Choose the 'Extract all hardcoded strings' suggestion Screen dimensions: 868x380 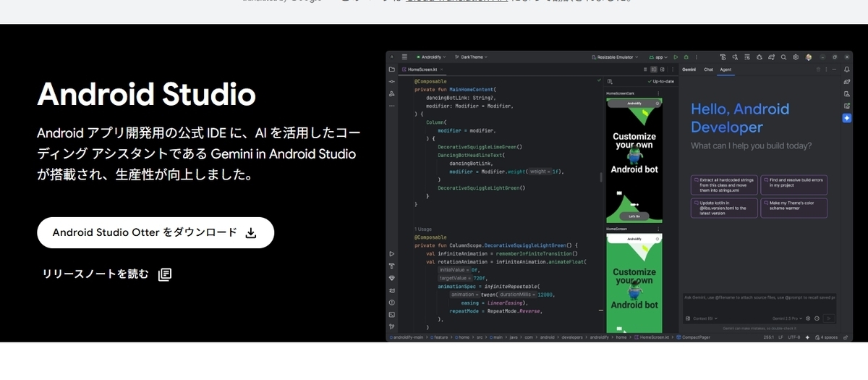(724, 185)
